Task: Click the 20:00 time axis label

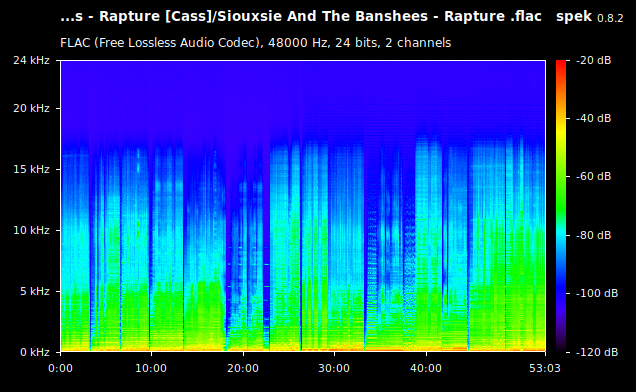Action: click(243, 368)
